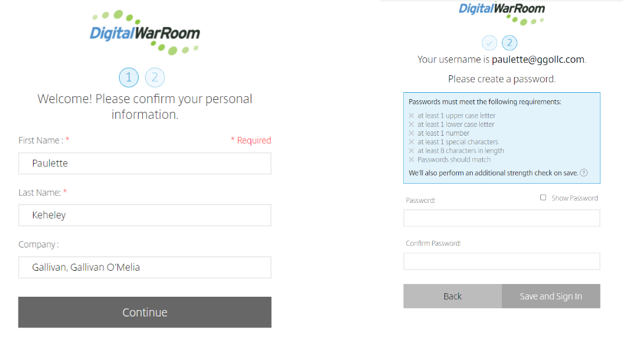Click the completed checkmark step circle
The height and width of the screenshot is (346, 644).
[489, 43]
